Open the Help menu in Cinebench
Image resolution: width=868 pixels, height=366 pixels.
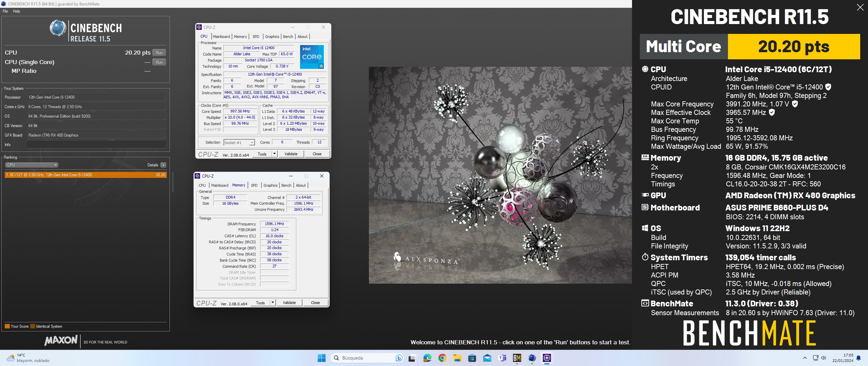(x=16, y=11)
